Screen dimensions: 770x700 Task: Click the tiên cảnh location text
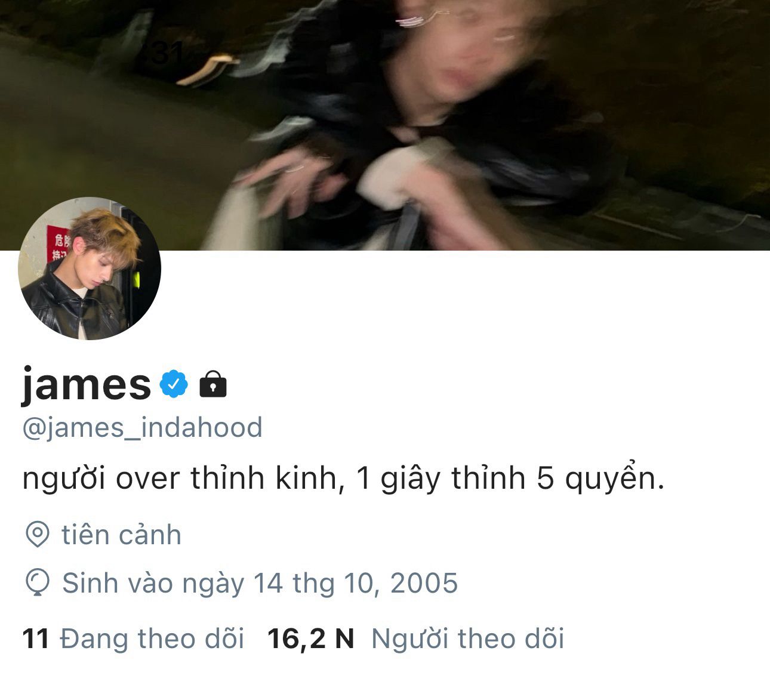click(x=121, y=535)
